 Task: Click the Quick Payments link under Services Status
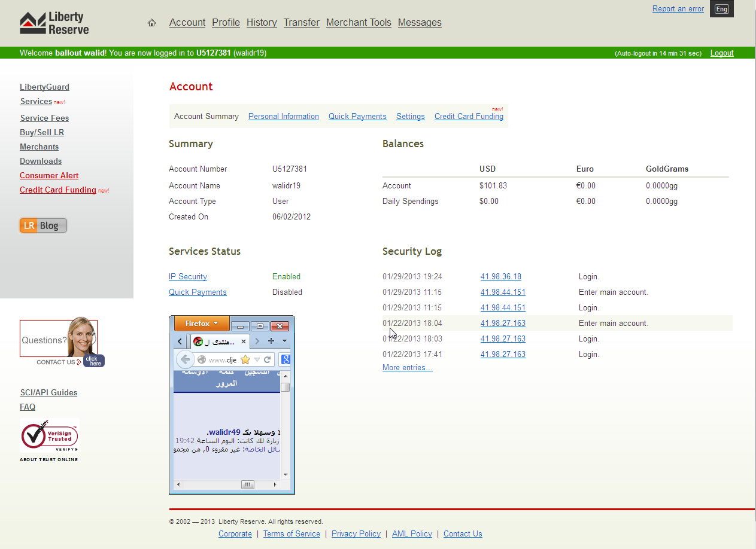[x=198, y=292]
